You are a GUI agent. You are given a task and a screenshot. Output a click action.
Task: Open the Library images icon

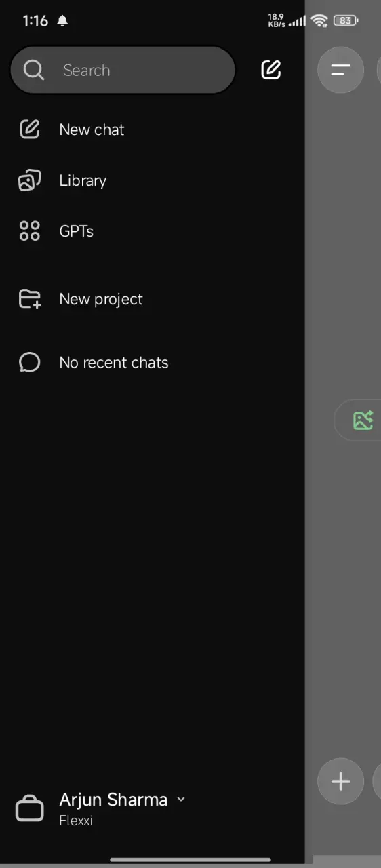29,180
